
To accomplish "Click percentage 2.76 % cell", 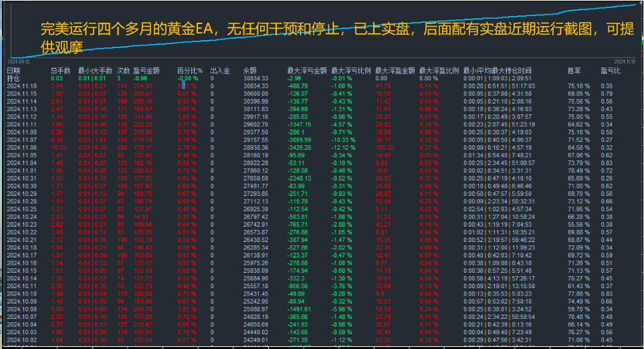I will click(x=187, y=148).
